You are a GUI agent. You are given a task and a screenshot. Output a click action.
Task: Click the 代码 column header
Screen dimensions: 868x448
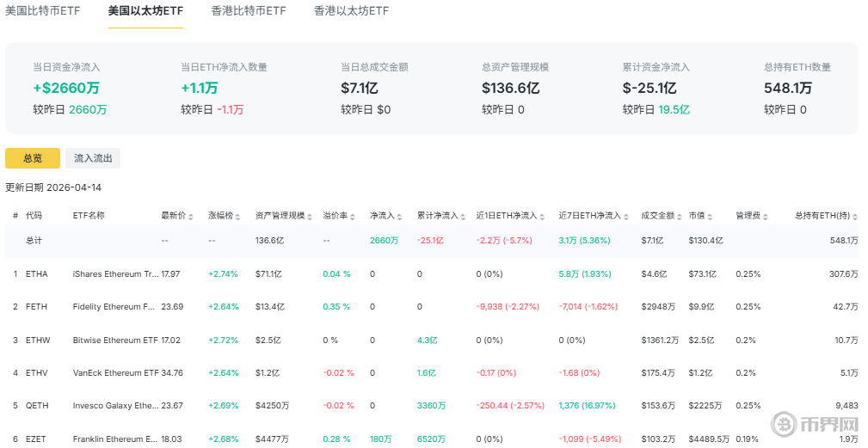[34, 216]
